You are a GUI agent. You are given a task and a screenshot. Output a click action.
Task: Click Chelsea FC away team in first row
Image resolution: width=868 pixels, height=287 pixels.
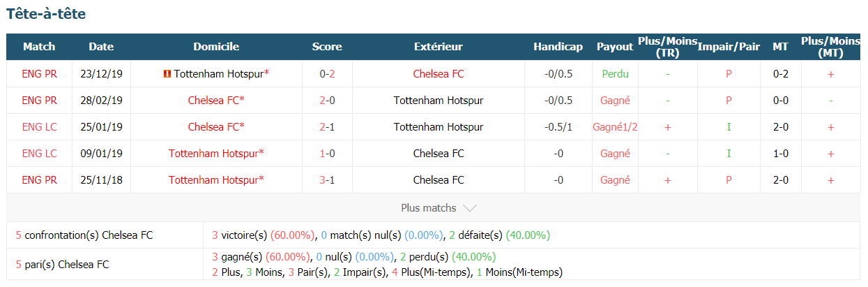438,73
